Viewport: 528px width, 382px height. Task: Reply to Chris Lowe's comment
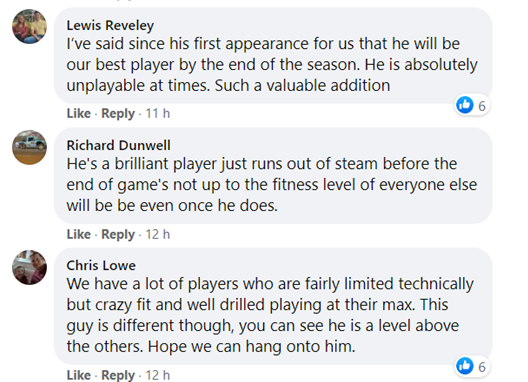tap(118, 375)
